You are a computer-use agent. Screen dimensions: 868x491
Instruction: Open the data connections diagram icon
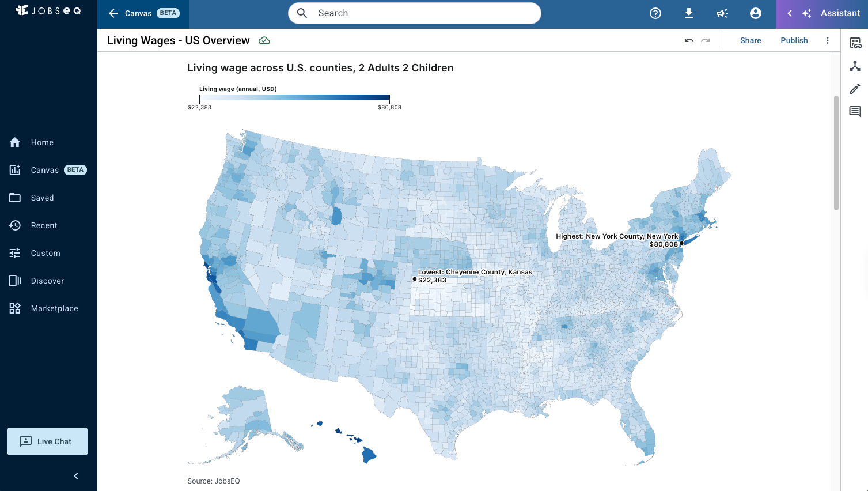[x=855, y=66]
